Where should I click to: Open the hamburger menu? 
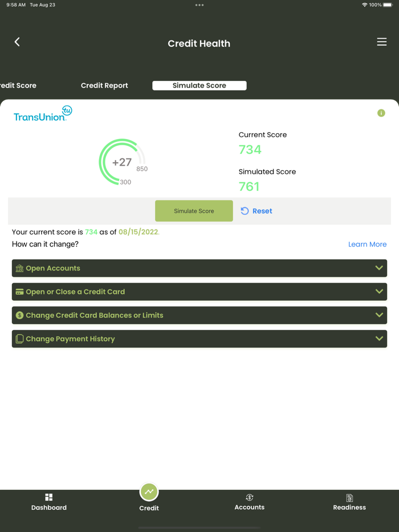(382, 42)
